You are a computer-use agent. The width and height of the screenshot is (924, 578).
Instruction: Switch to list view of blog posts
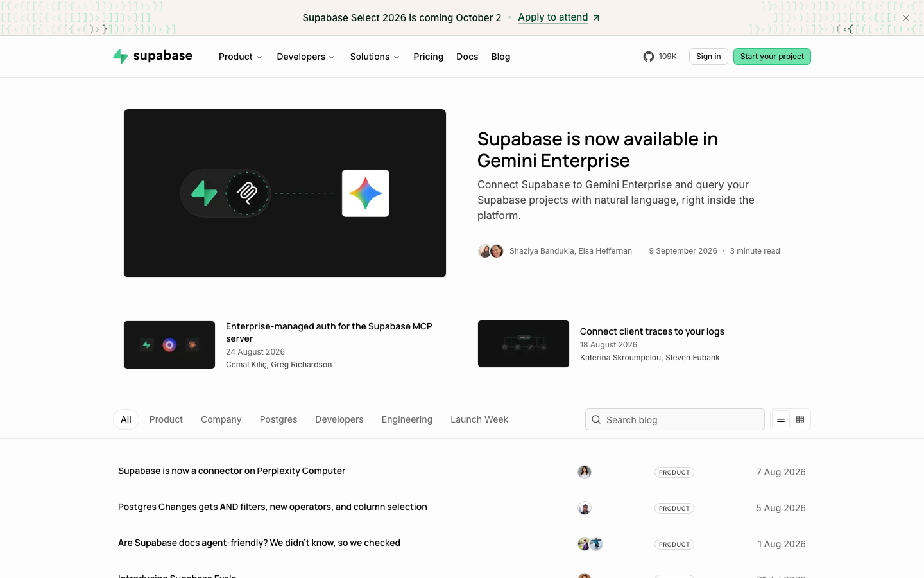click(x=781, y=419)
